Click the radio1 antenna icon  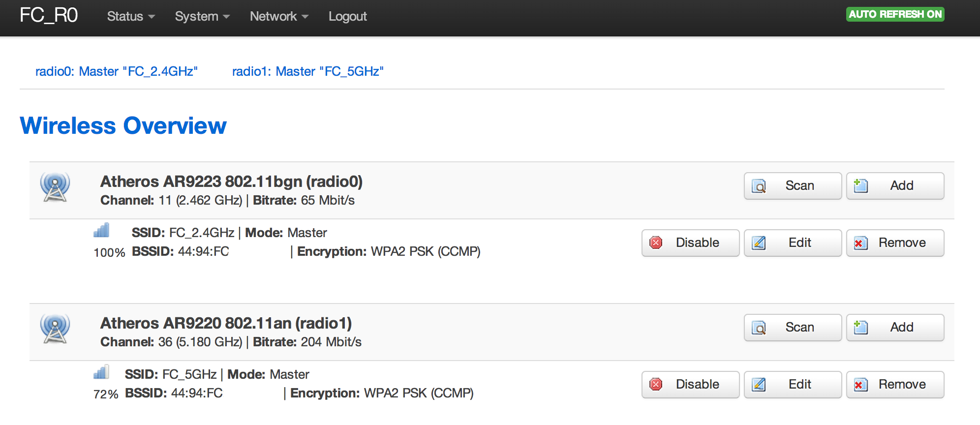tap(55, 329)
